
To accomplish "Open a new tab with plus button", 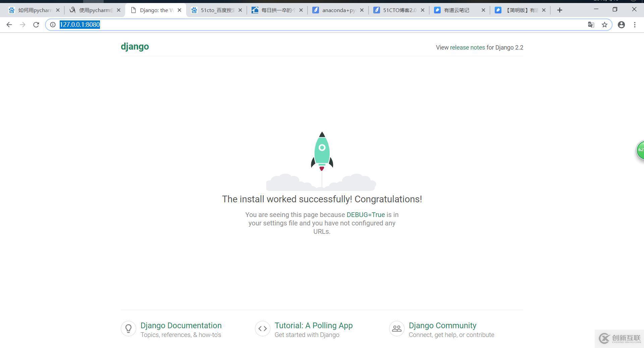I will pos(559,10).
